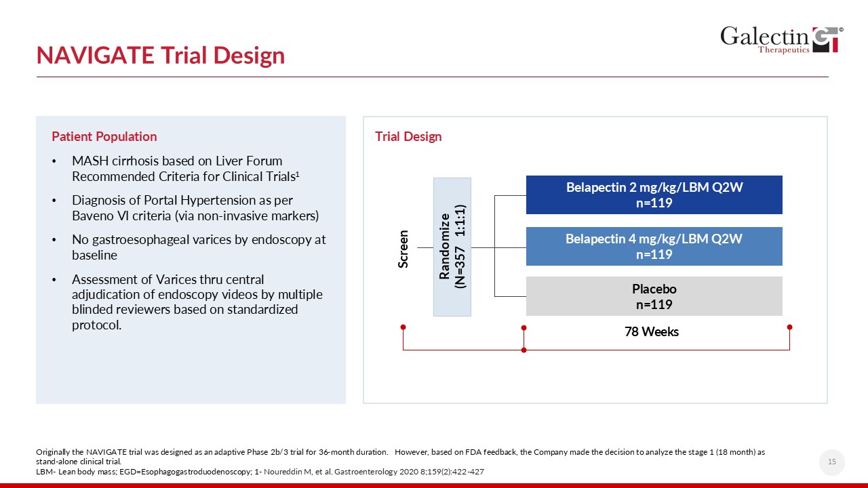Viewport: 868px width, 488px height.
Task: Select the Belapectin 4 mg/kg/LBM arm box
Action: tap(654, 246)
